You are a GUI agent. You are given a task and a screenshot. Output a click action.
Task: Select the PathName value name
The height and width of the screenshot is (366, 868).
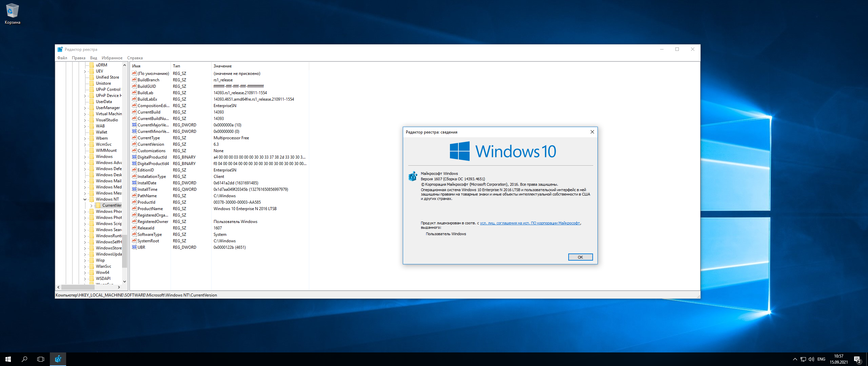pyautogui.click(x=147, y=196)
